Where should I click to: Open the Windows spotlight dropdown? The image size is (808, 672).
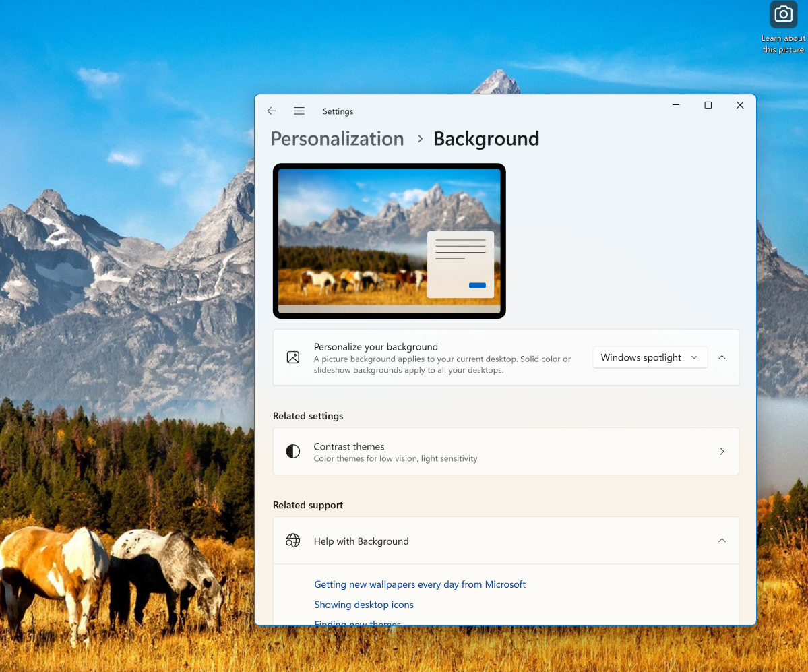(x=649, y=357)
